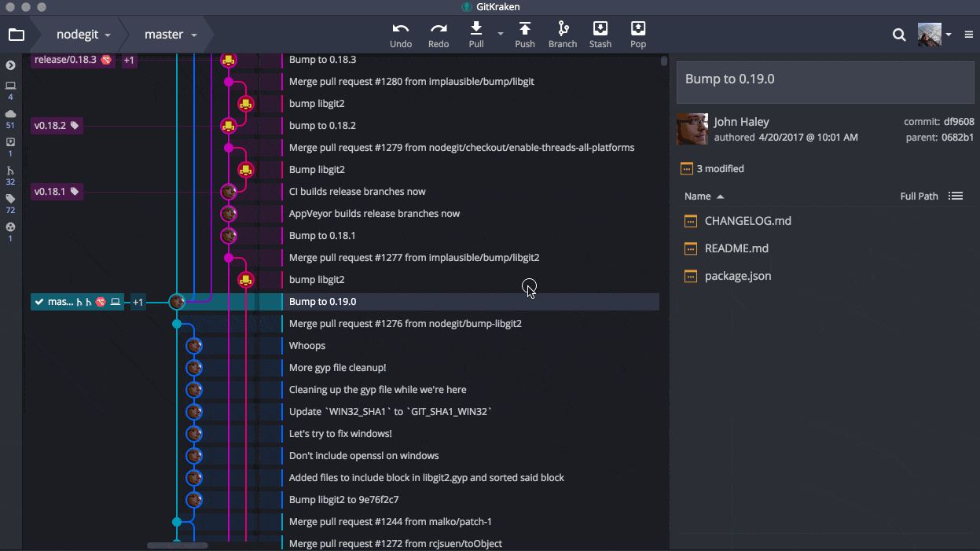The height and width of the screenshot is (551, 980).
Task: Open the dropdown arrow next to Pull
Action: pos(500,35)
